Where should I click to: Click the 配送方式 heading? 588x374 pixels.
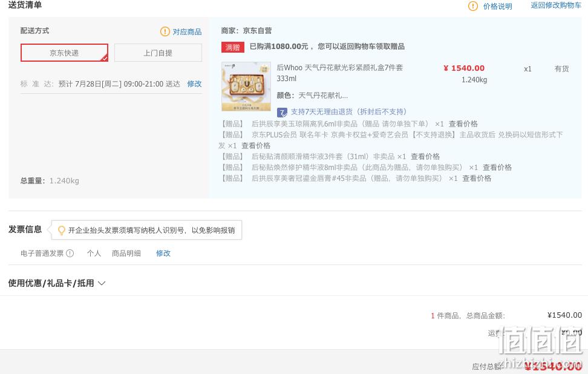(x=35, y=31)
